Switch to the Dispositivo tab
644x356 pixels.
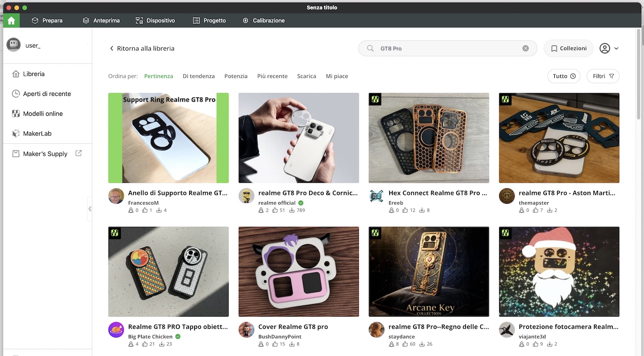pos(155,21)
